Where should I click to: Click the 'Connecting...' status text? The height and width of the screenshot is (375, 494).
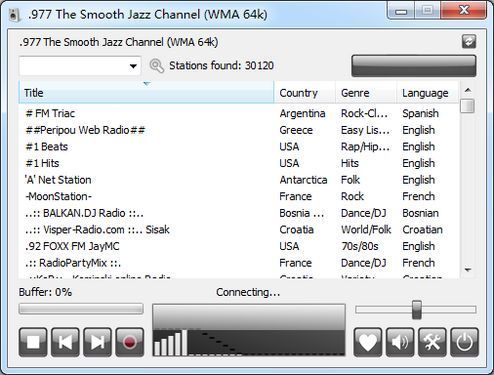coord(248,292)
